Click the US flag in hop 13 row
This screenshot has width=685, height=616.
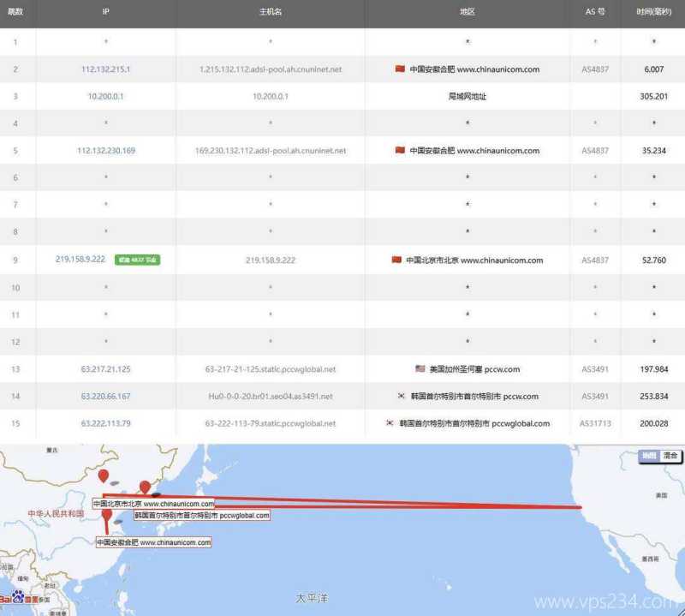coord(420,369)
